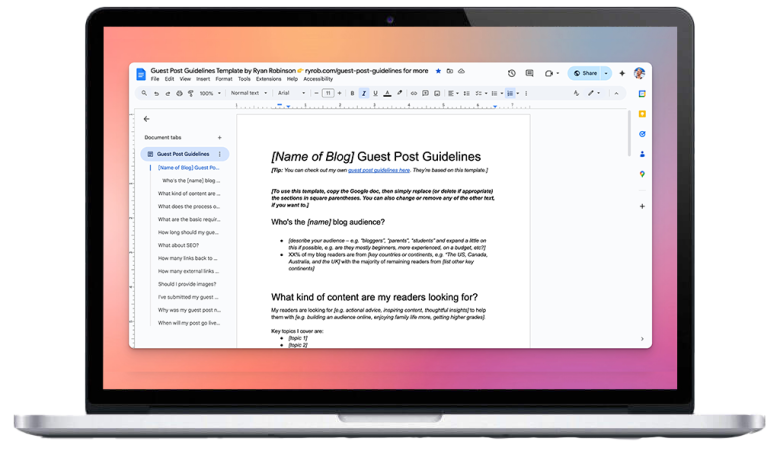
Task: Toggle bold formatting
Action: pyautogui.click(x=352, y=93)
